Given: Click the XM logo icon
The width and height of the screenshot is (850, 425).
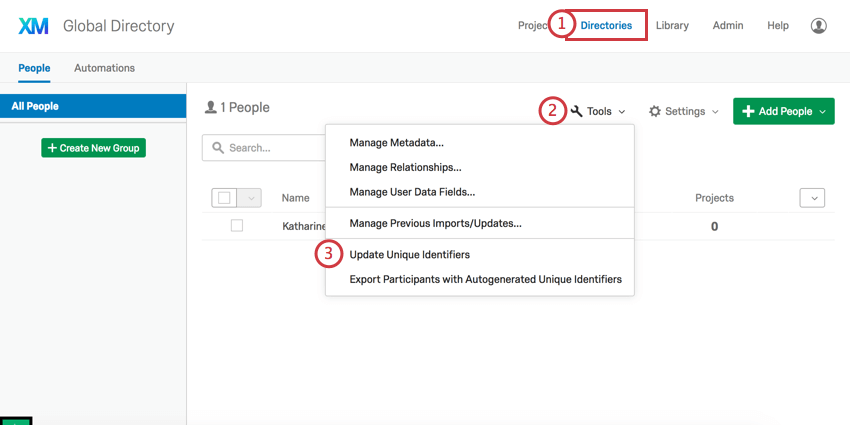Looking at the screenshot, I should point(34,26).
